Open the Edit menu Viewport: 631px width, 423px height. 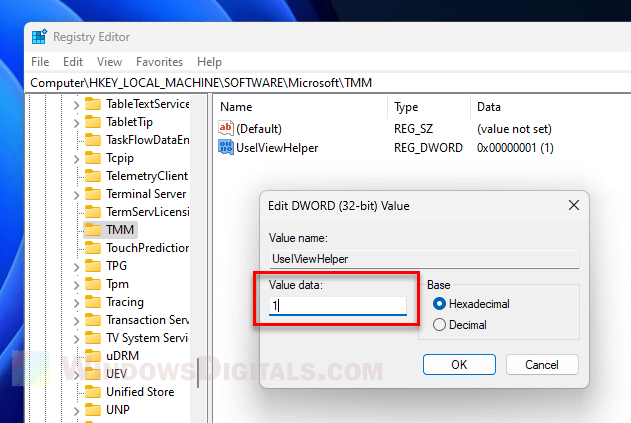coord(73,62)
